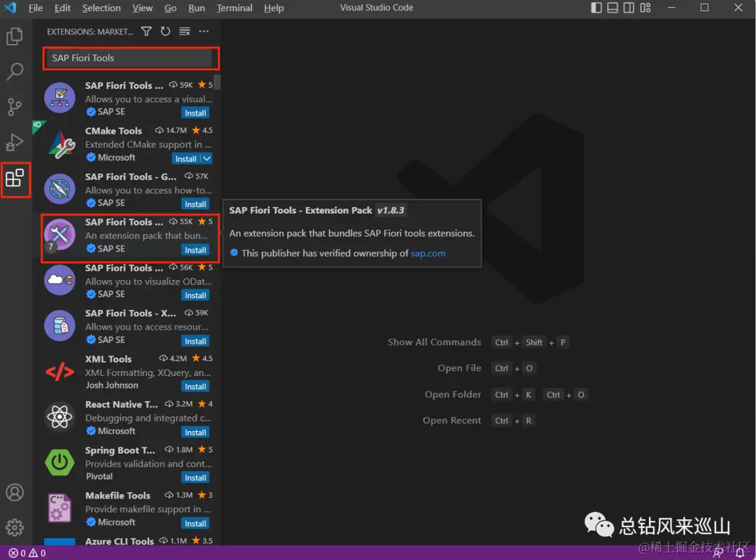Click the Pivotal publisher name
The height and width of the screenshot is (560, 756).
[99, 476]
